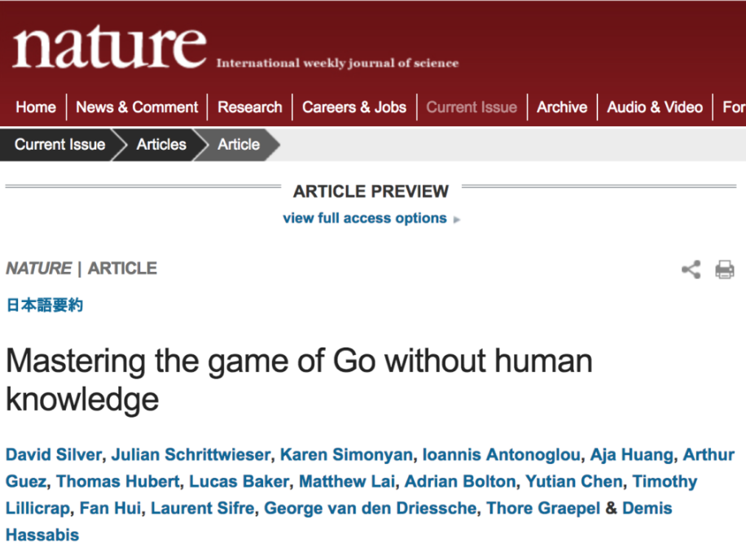The width and height of the screenshot is (746, 560).
Task: Click the Articles breadcrumb
Action: click(x=161, y=145)
